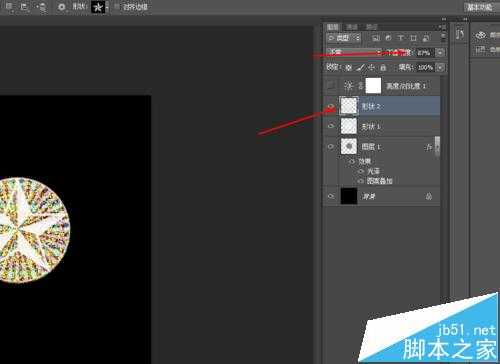Open the opacity slider dropdown arrow
This screenshot has height=364, width=500.
coord(440,52)
